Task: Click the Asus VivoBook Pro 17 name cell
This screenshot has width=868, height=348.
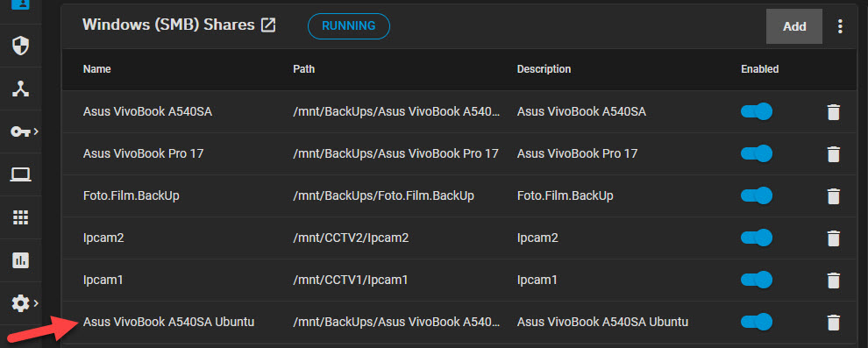Action: pyautogui.click(x=144, y=153)
